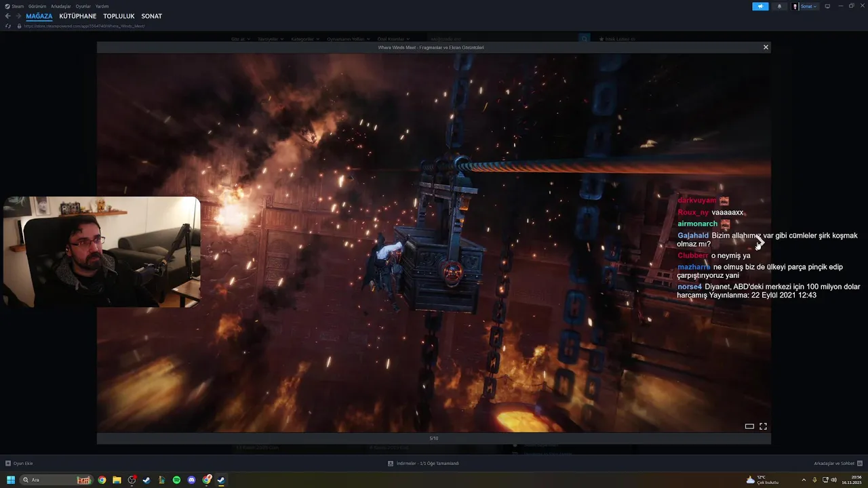Click the Windows taskbar search box

(56, 480)
